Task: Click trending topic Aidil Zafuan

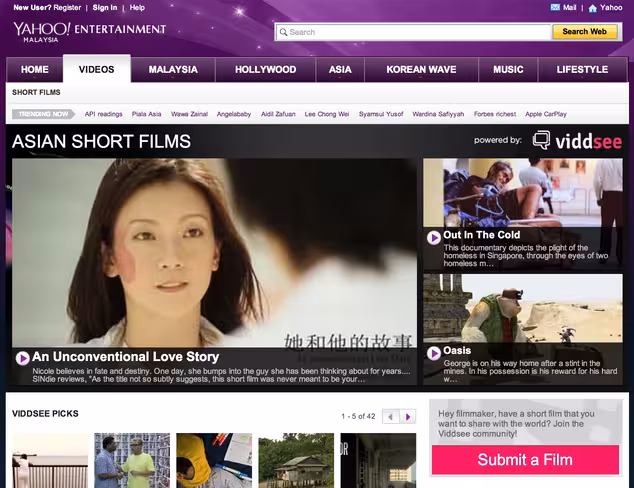Action: (278, 114)
